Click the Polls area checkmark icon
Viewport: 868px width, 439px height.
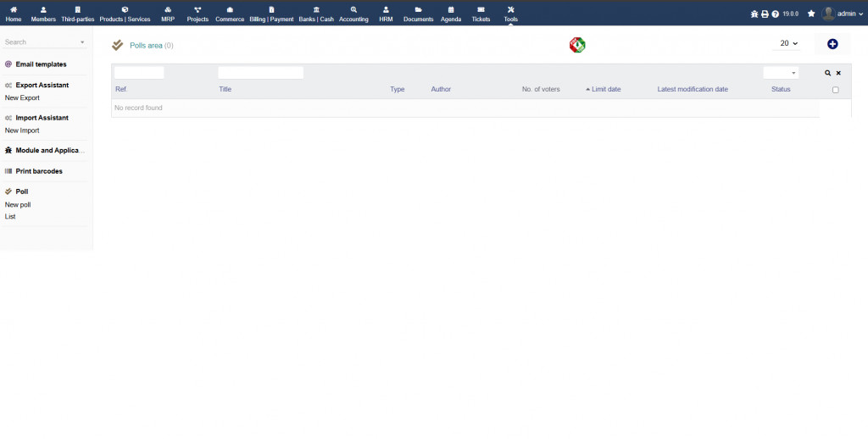[117, 46]
